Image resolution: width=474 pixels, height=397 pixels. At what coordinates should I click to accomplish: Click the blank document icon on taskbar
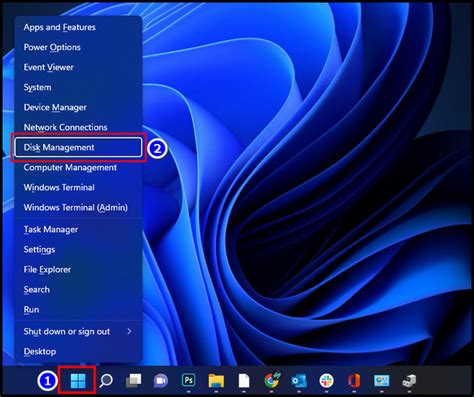coord(244,380)
